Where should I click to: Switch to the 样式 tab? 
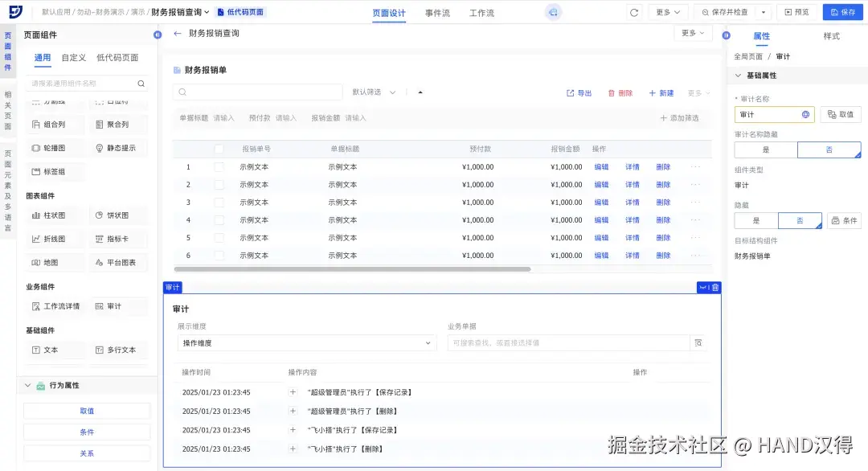point(832,36)
